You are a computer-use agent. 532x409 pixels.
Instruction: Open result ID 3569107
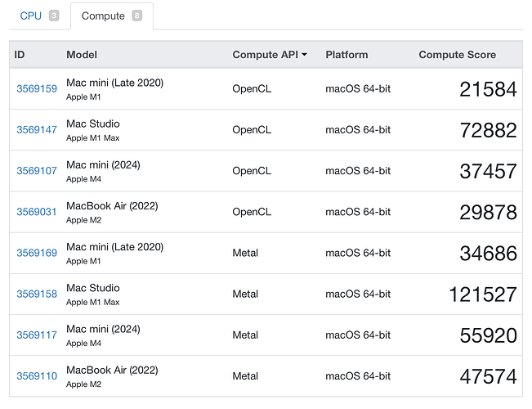pos(37,170)
